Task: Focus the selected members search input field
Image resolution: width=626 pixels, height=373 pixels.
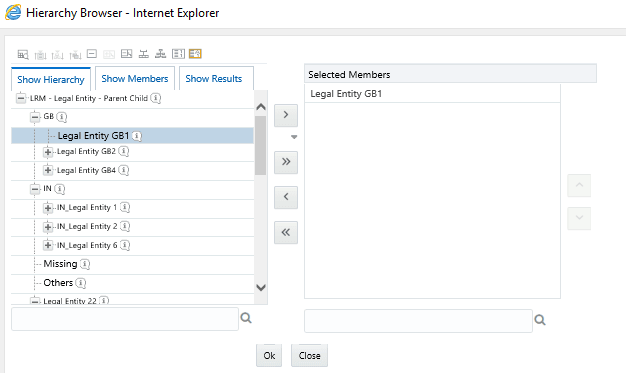Action: tap(418, 321)
